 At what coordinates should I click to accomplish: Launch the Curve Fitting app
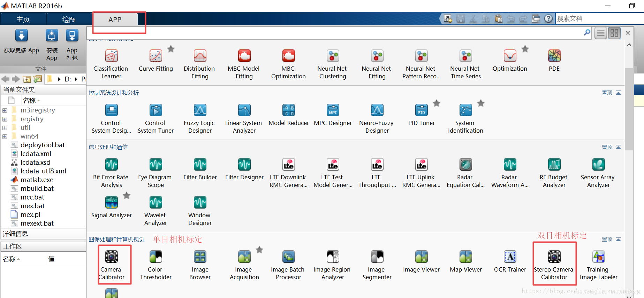click(156, 61)
